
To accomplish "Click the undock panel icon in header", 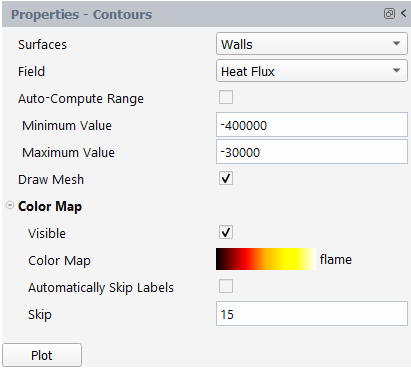I will tap(389, 14).
